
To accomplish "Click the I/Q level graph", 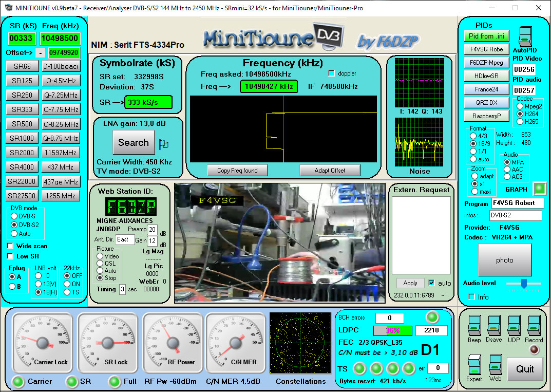I will pyautogui.click(x=419, y=83).
